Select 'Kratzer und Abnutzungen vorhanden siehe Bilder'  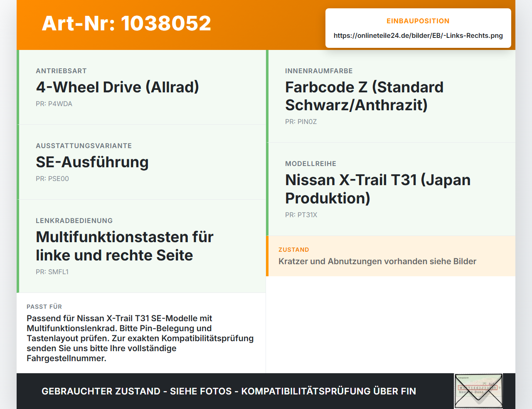pyautogui.click(x=377, y=261)
